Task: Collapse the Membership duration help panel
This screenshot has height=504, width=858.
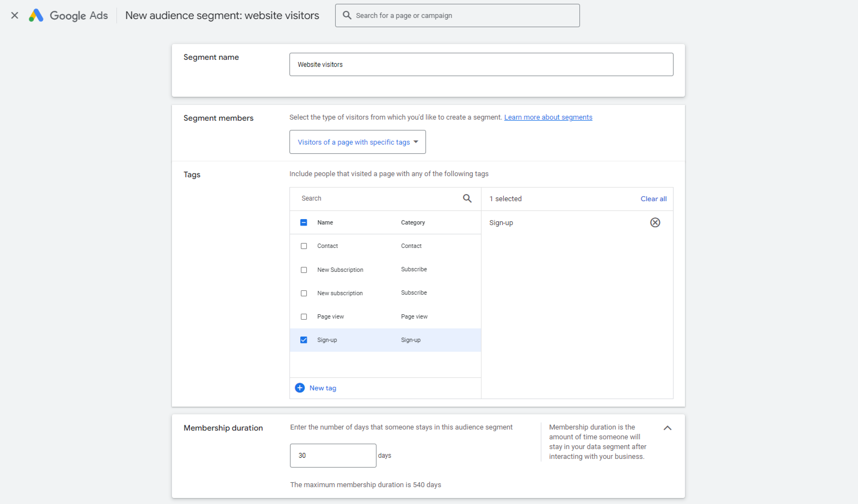Action: tap(667, 428)
